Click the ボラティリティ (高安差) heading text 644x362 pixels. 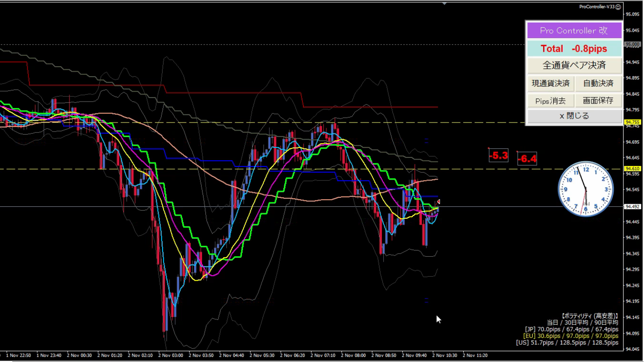(590, 316)
